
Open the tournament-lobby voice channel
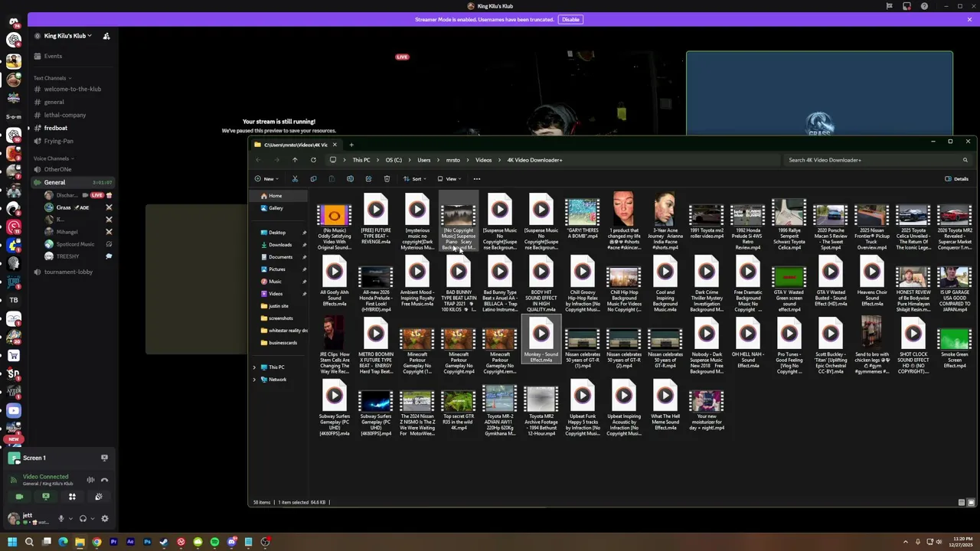68,272
